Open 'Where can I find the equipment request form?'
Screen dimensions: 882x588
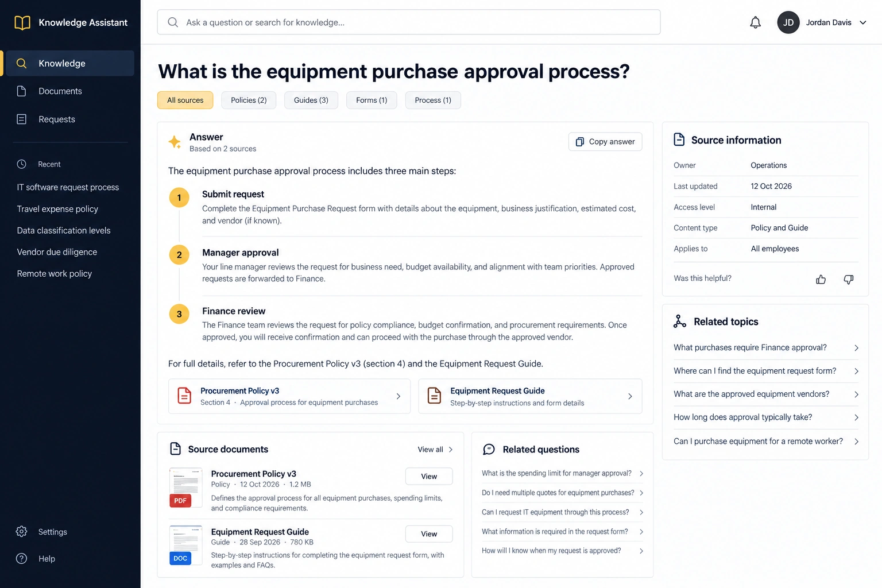766,371
